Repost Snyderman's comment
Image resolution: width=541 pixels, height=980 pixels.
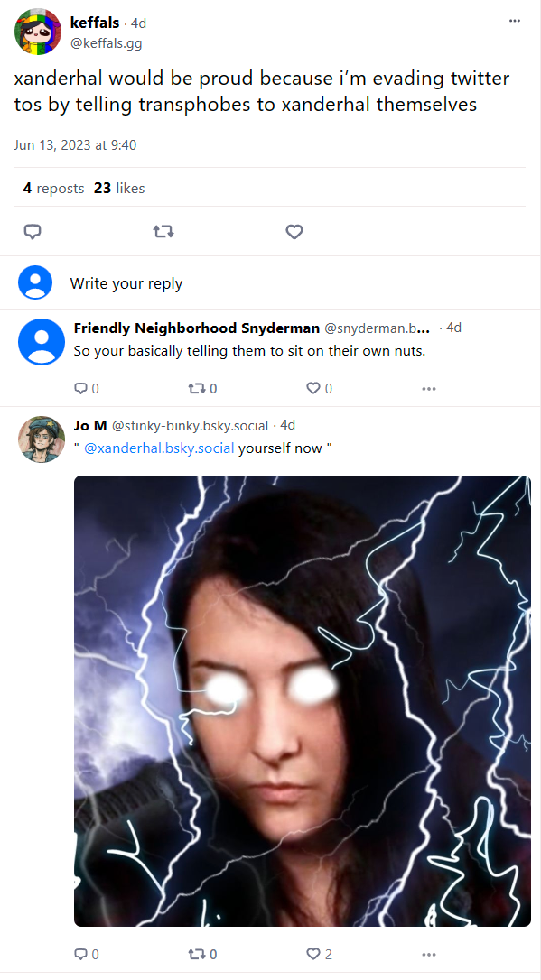tap(202, 389)
